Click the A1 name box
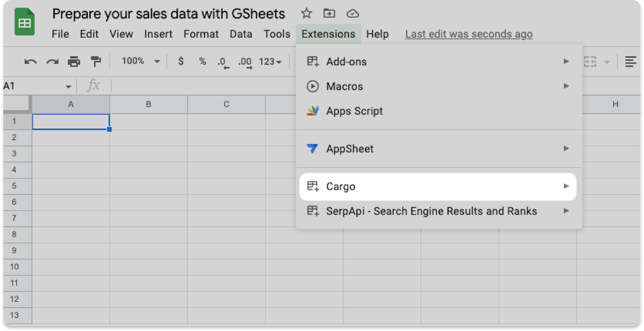This screenshot has height=331, width=644. point(34,86)
